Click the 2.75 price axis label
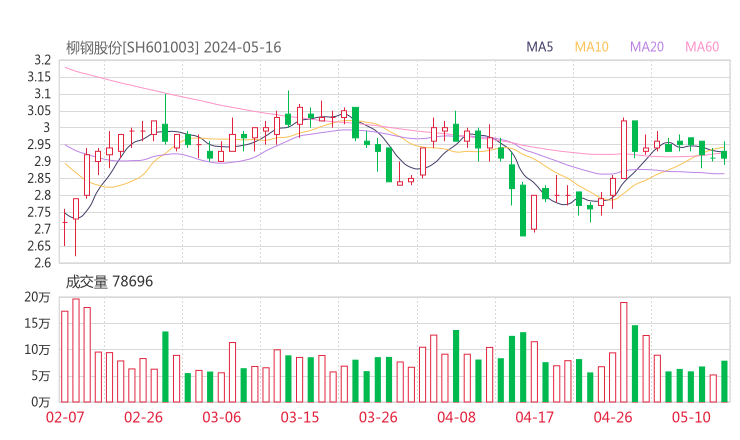Screen dimensions: 740x440 (x=39, y=212)
